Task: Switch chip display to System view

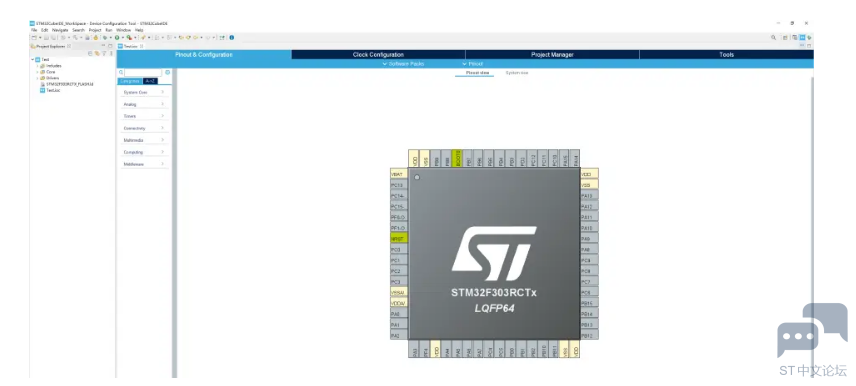Action: click(516, 73)
